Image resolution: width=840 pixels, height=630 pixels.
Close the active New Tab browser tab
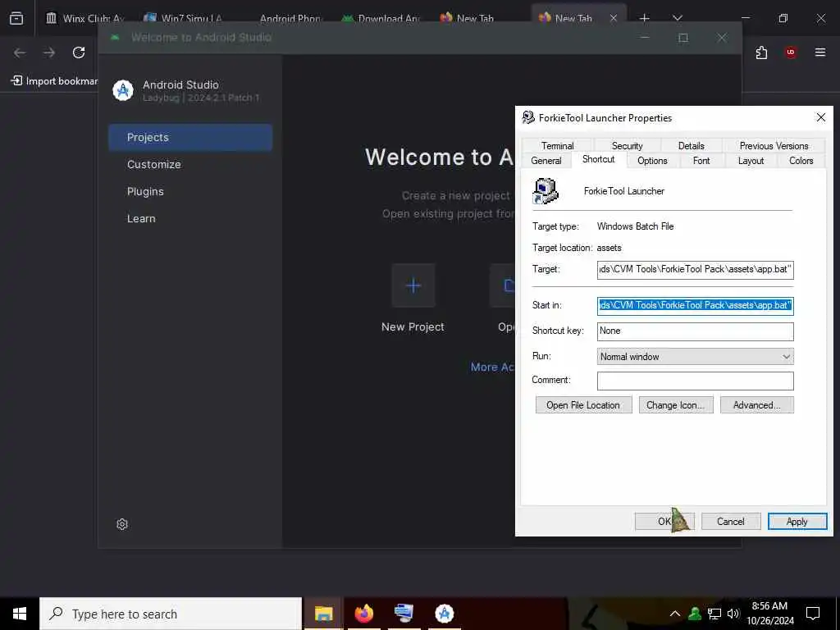tap(614, 18)
